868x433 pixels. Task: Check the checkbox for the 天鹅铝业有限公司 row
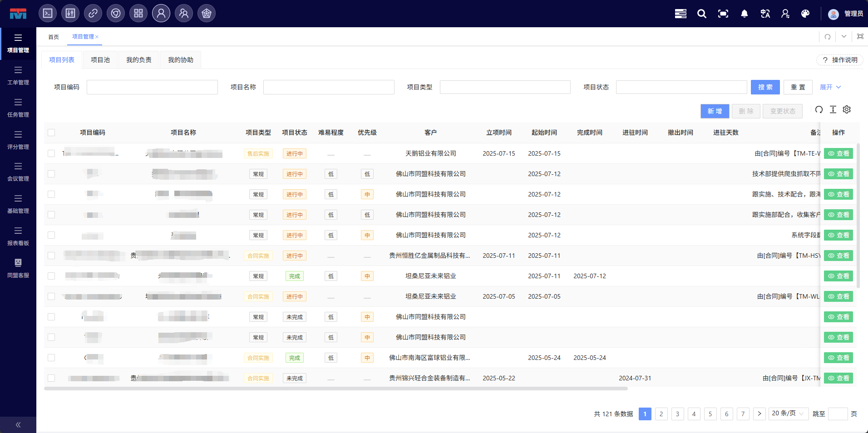(51, 153)
